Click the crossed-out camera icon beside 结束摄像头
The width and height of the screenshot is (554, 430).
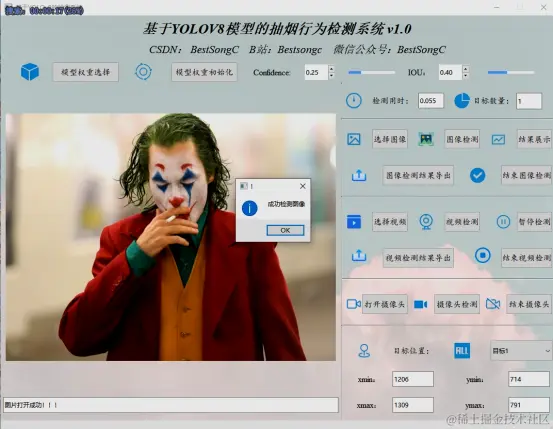(493, 304)
